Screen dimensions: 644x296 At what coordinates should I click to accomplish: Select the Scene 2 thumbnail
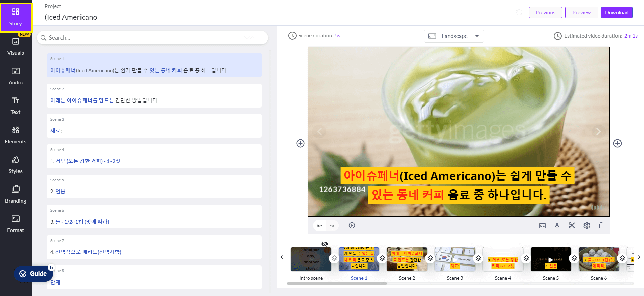(x=407, y=259)
